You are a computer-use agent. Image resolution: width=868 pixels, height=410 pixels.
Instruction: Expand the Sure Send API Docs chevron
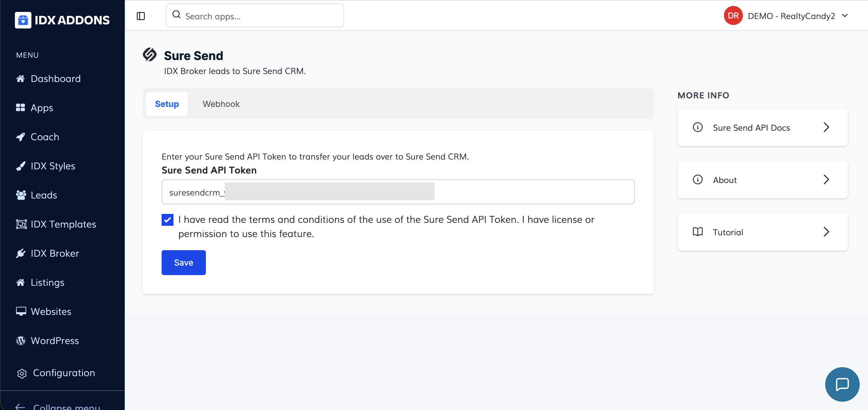point(826,127)
